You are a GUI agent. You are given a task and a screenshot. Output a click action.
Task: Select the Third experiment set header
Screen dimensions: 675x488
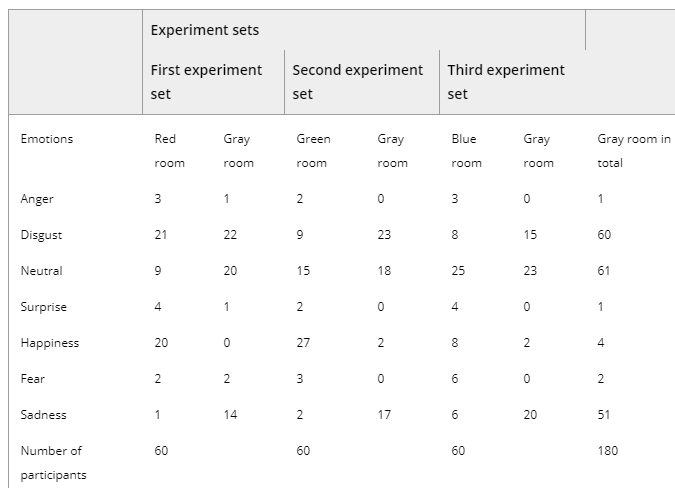click(x=505, y=82)
